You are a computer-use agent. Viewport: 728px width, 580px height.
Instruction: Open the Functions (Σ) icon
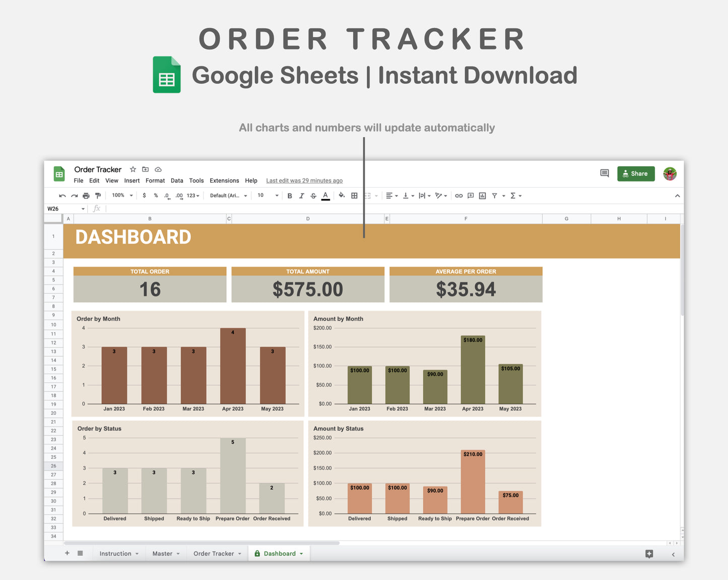(x=514, y=195)
